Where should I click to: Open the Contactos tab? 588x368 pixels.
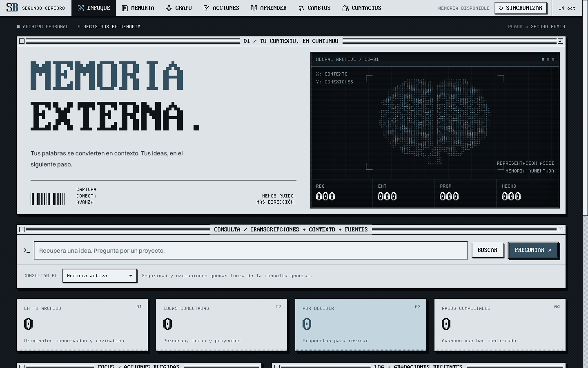tap(362, 8)
